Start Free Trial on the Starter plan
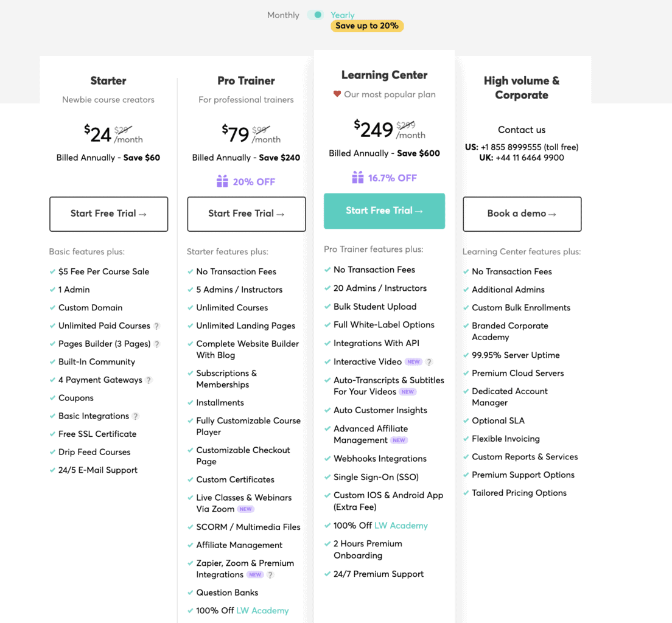This screenshot has width=672, height=623. 108,214
